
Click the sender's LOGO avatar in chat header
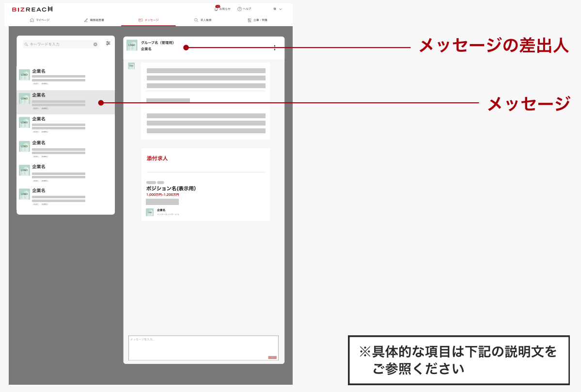(x=131, y=45)
